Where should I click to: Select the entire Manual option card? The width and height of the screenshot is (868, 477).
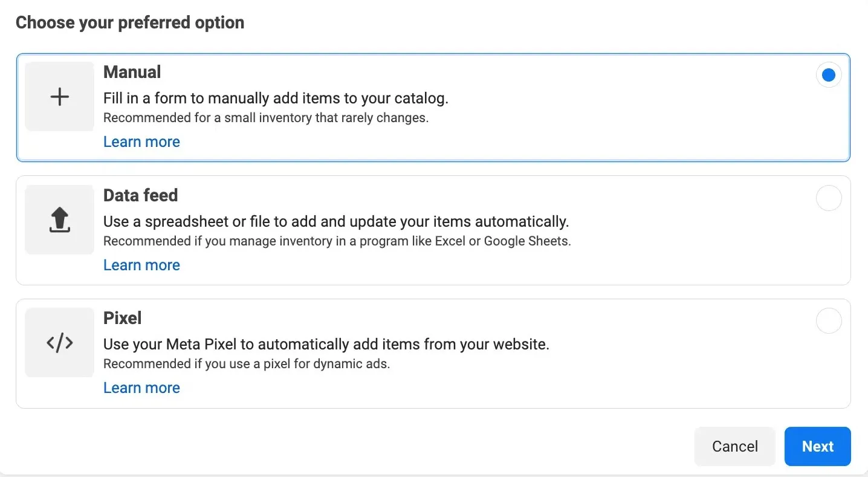[x=433, y=107]
